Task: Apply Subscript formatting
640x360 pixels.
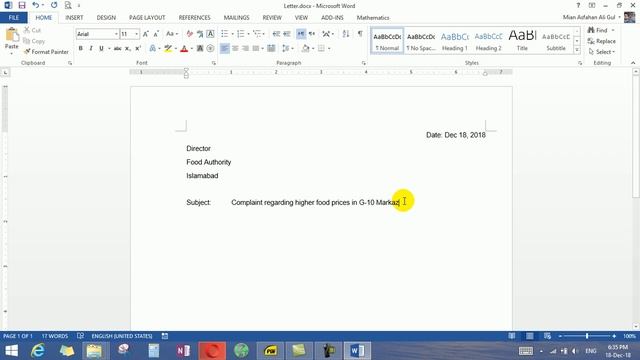Action: (x=128, y=49)
